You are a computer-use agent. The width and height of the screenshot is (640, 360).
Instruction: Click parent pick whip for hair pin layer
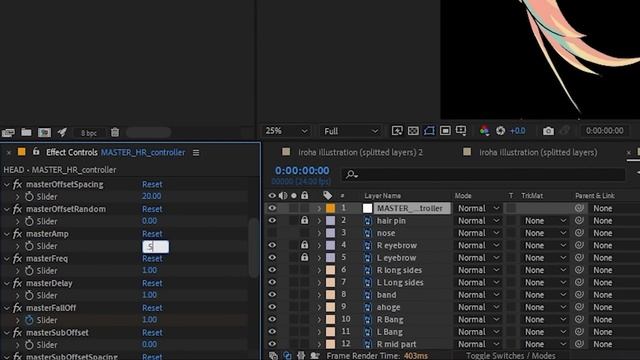point(579,220)
